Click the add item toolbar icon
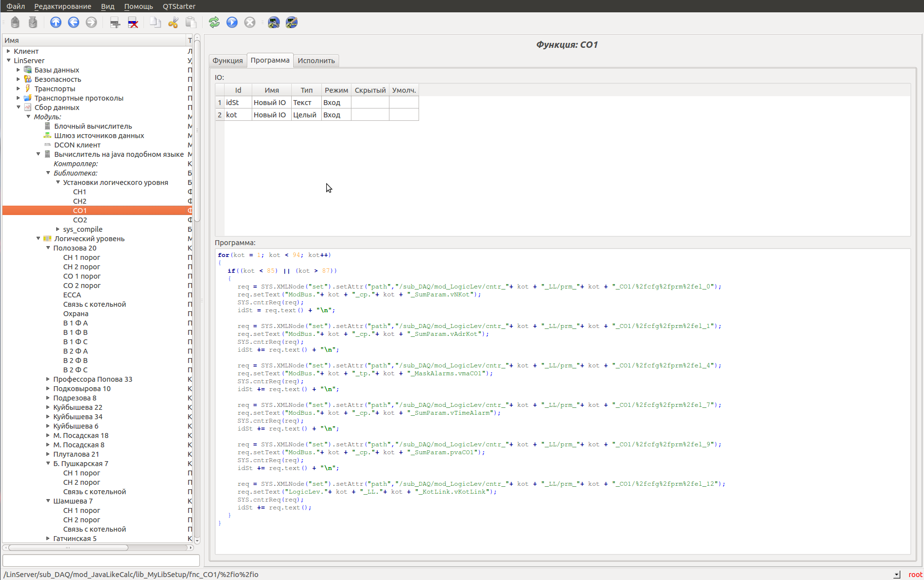Viewport: 924px width, 580px height. coord(115,22)
